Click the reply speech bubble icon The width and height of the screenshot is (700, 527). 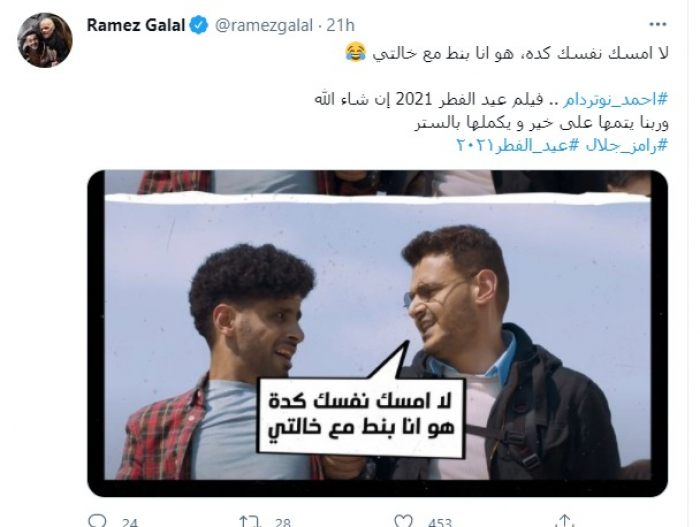click(x=97, y=521)
